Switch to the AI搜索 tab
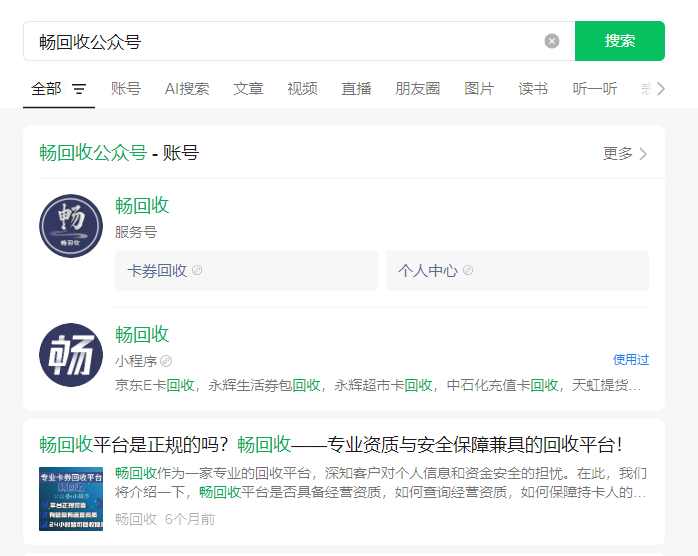 pos(187,89)
